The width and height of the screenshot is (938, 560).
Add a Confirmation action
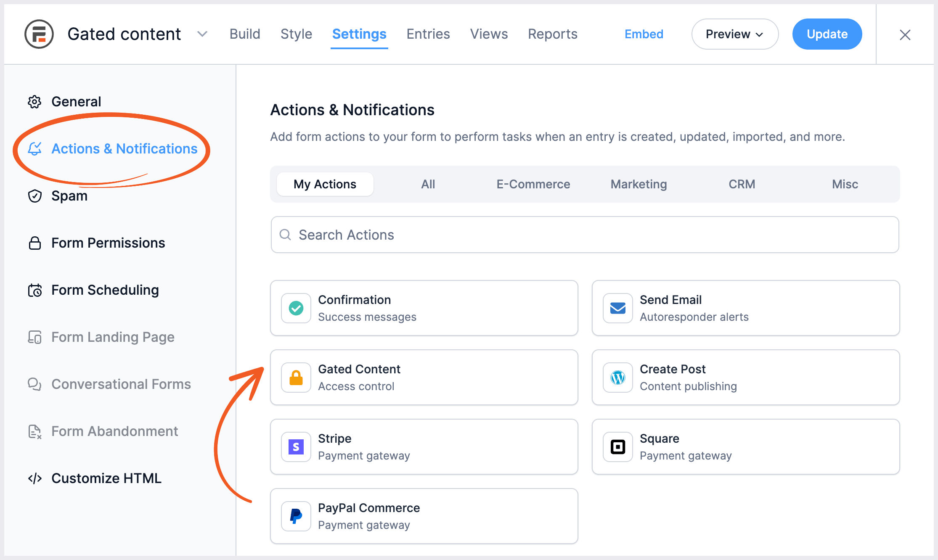[x=424, y=308]
